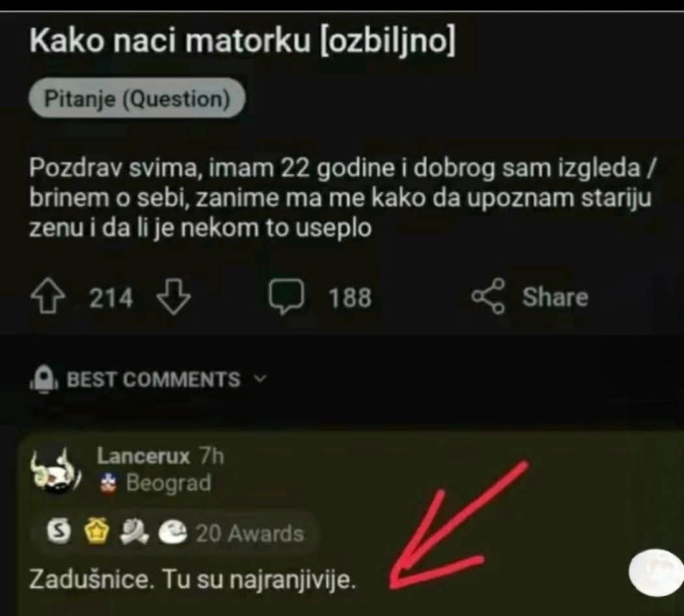
Task: Click the 188 comments count
Action: coord(350,298)
